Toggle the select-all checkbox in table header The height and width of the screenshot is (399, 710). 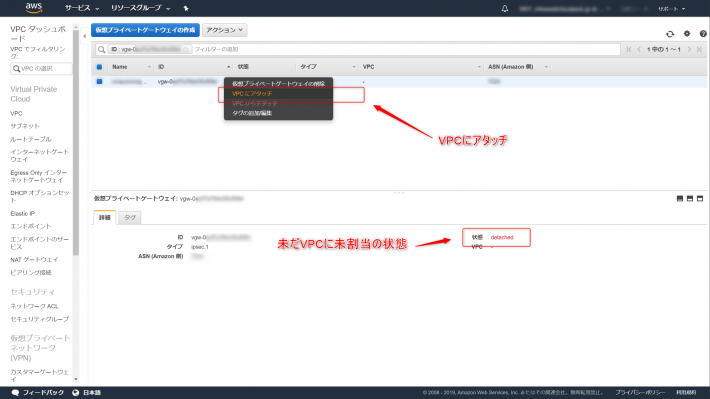coord(99,67)
